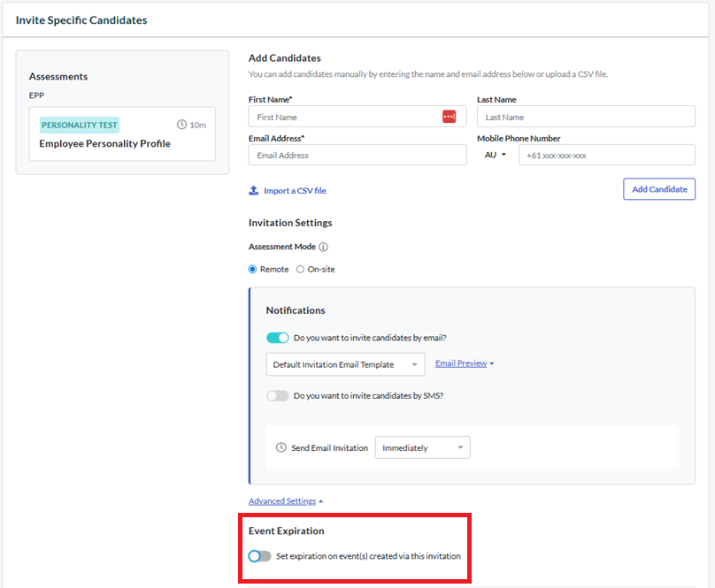Click the Invitation Settings heading

point(290,223)
